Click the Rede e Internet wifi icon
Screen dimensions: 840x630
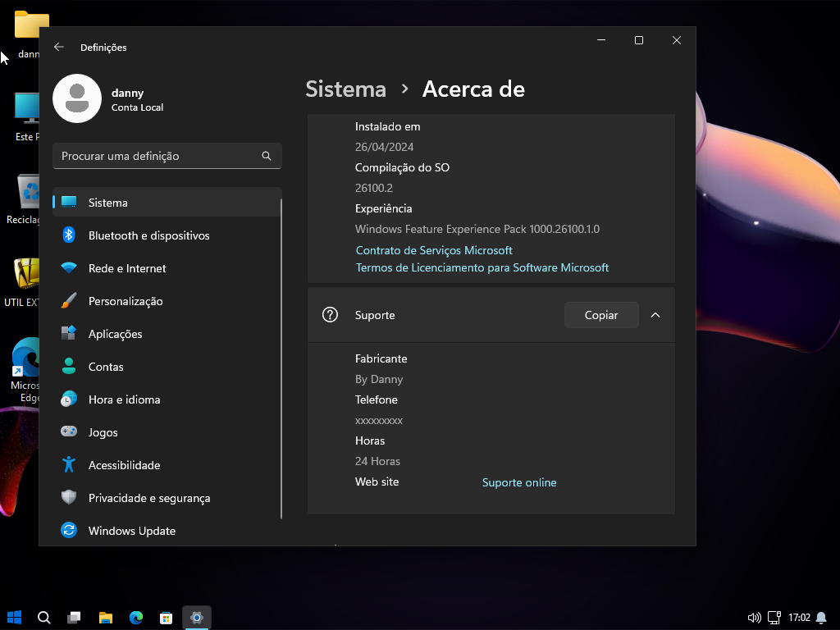[x=69, y=267]
